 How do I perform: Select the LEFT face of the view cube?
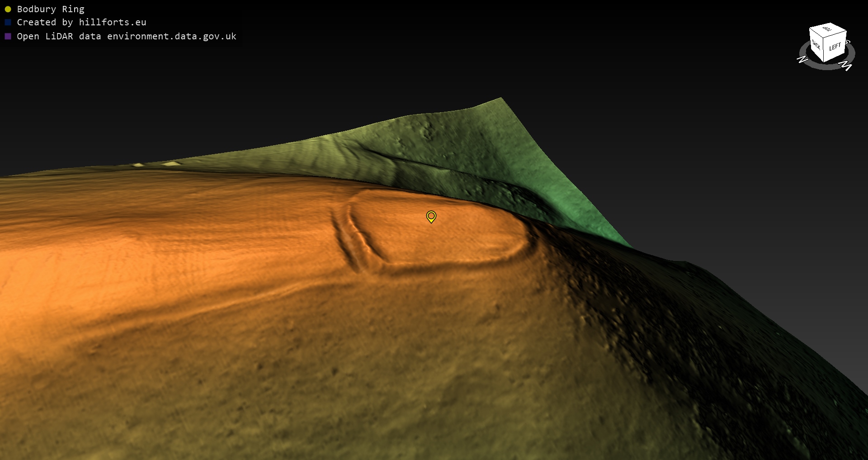pos(835,47)
